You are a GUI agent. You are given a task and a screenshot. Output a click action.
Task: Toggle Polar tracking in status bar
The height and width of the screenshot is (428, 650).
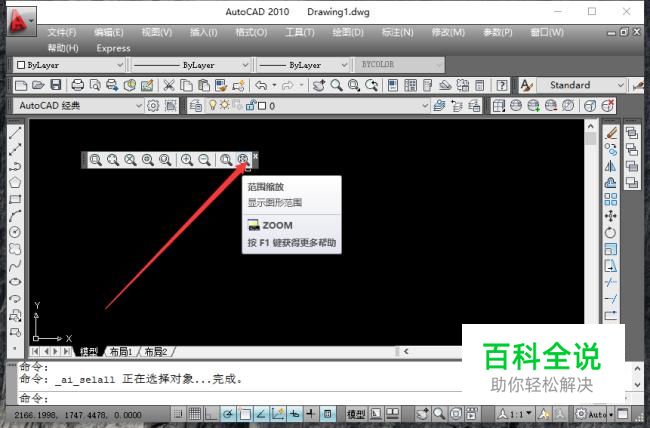pyautogui.click(x=228, y=414)
